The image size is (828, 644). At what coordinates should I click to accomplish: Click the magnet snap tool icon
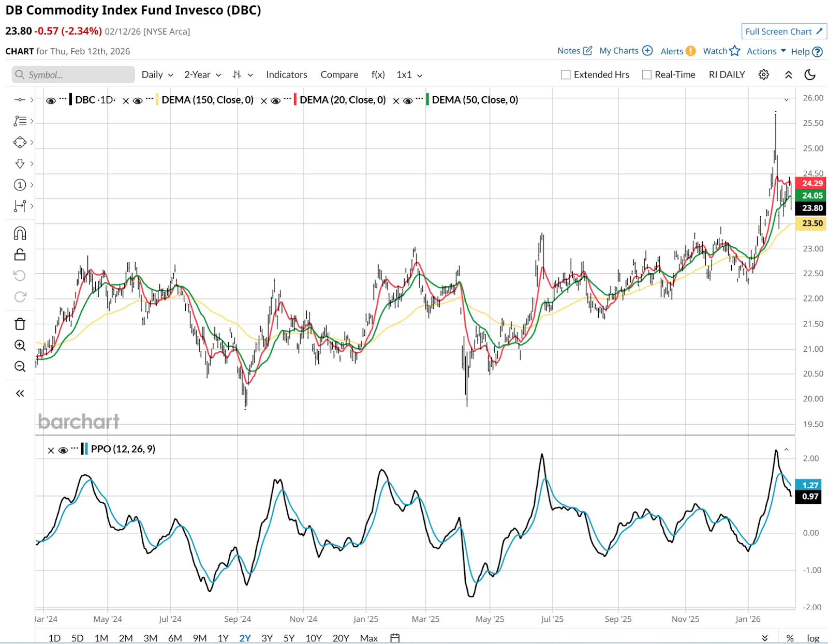[20, 233]
